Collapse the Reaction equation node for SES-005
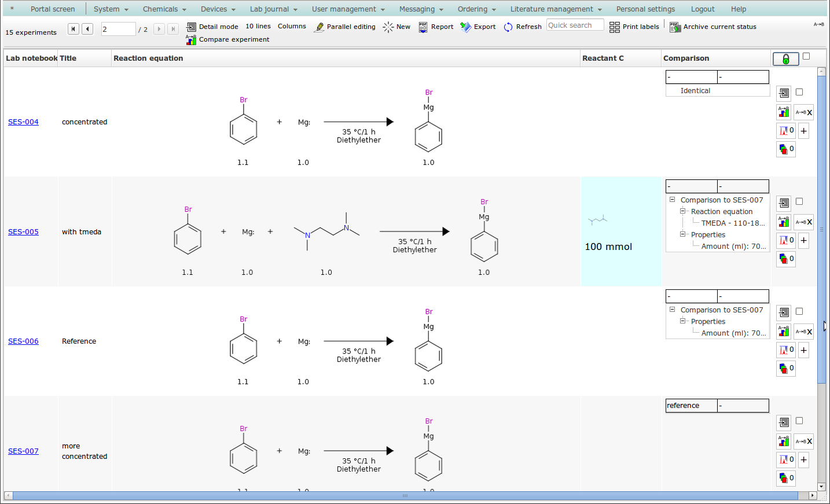 point(682,211)
